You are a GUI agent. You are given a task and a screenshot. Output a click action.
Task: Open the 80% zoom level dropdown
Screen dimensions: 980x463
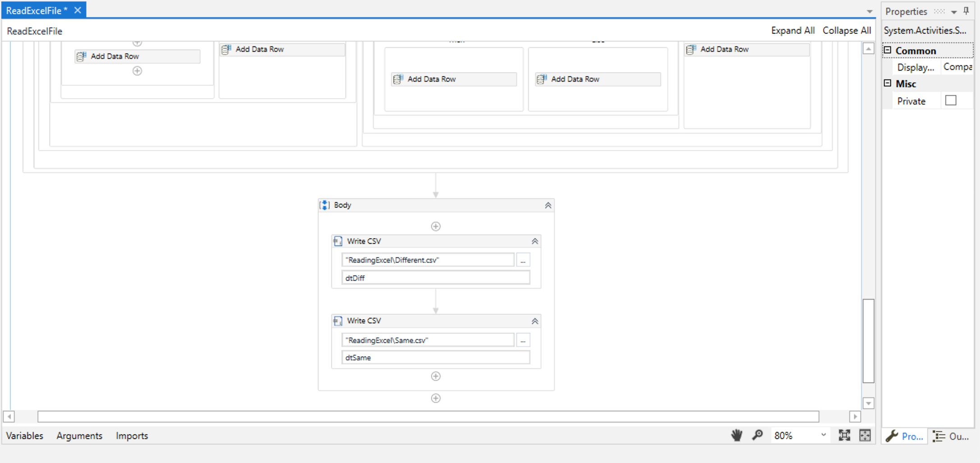pyautogui.click(x=824, y=435)
